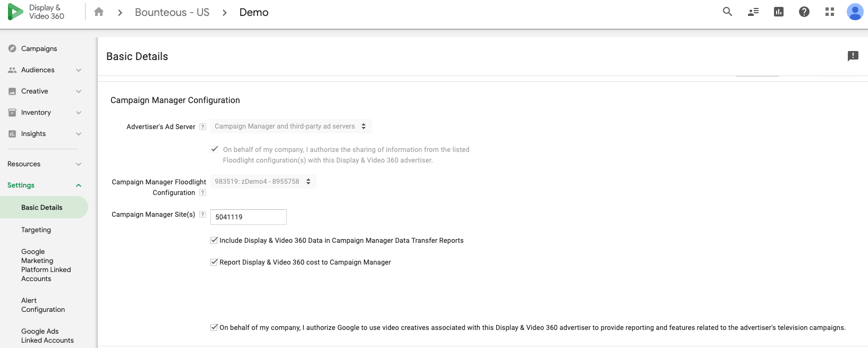Click the Resources section label
This screenshot has width=868, height=348.
[x=24, y=164]
